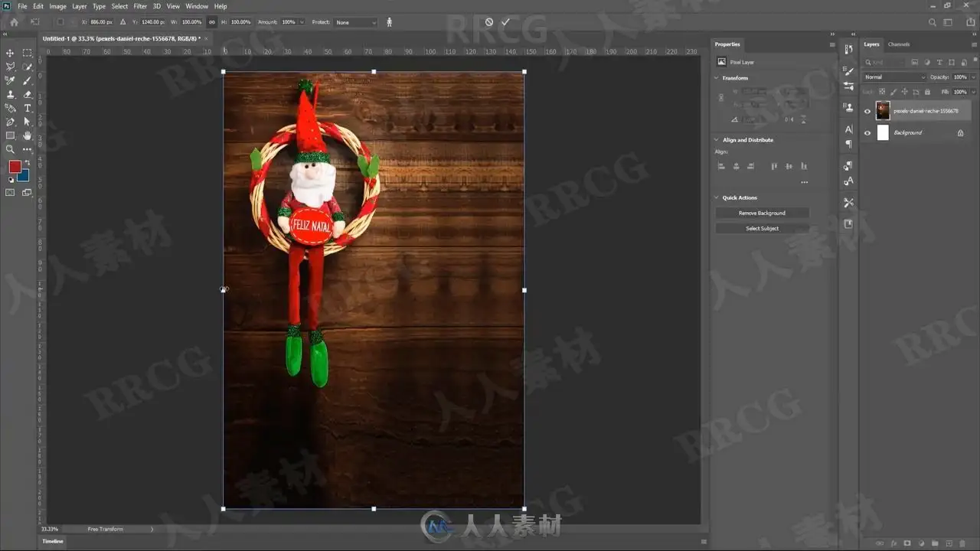Switch to the Channels tab
This screenshot has height=551, width=980.
[x=899, y=44]
